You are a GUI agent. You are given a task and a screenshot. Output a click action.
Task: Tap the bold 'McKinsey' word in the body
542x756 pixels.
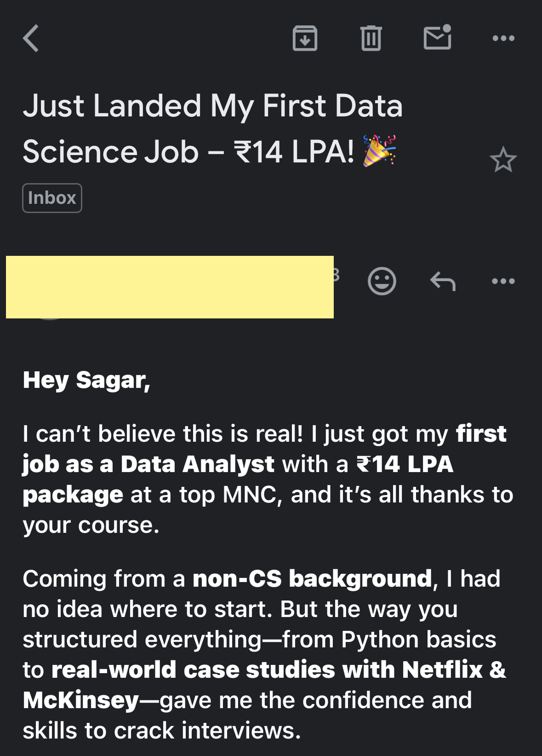pyautogui.click(x=81, y=700)
